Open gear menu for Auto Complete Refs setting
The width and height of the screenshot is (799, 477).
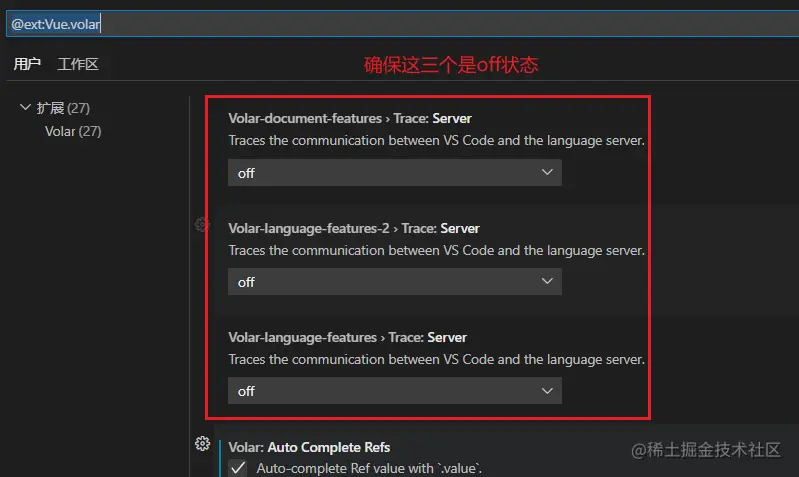[202, 443]
